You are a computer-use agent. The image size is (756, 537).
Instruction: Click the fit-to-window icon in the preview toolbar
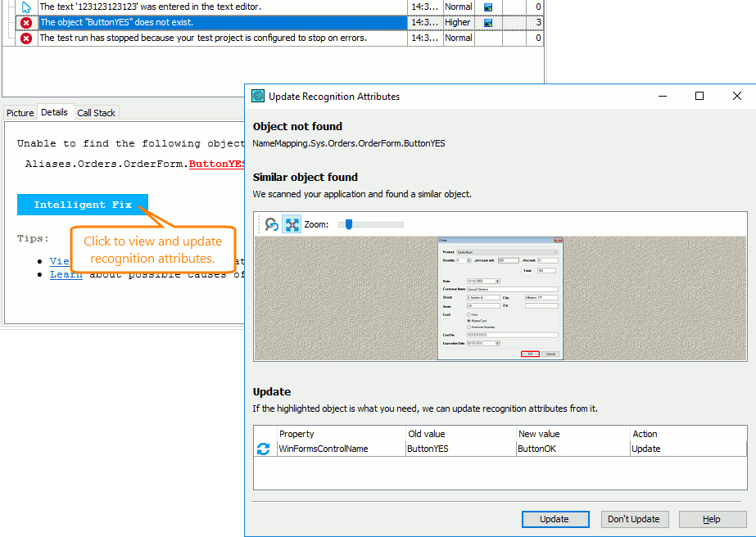click(291, 223)
